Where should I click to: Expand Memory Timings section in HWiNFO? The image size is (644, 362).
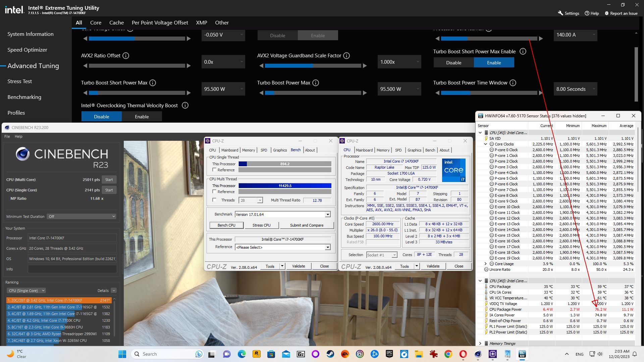tap(480, 344)
